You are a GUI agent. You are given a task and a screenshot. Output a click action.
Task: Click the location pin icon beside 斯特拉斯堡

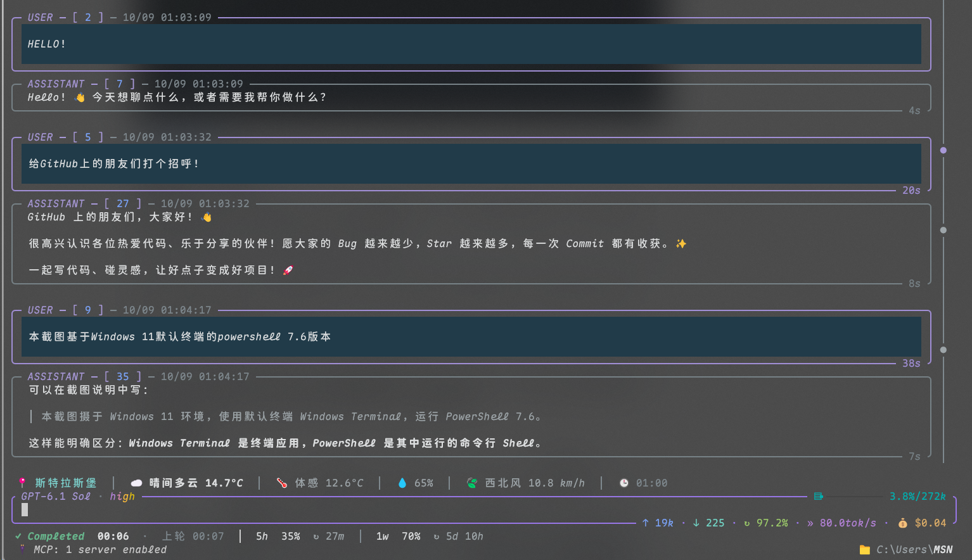pos(23,483)
